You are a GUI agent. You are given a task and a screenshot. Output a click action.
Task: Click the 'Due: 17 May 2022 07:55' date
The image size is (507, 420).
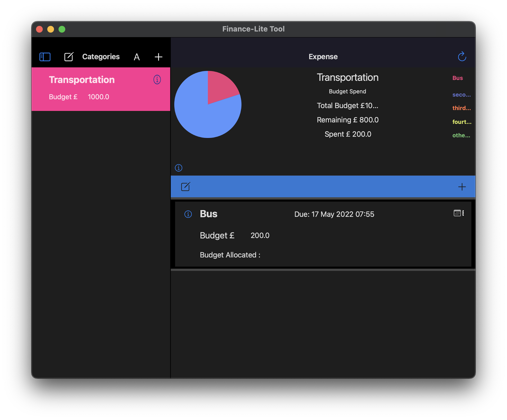click(x=334, y=214)
